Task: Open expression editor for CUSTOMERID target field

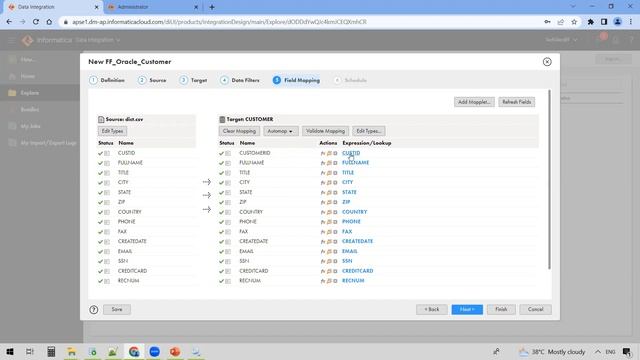Action: 323,153
